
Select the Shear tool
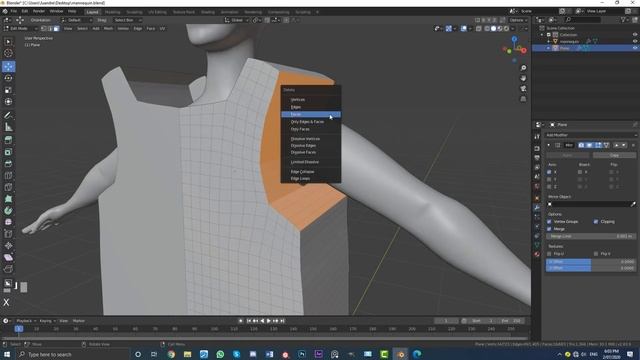tap(8, 257)
